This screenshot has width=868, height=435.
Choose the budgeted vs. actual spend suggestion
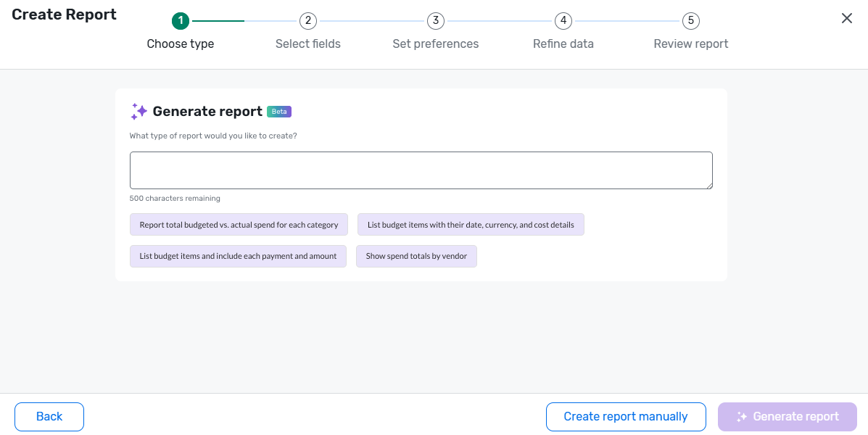tap(239, 225)
